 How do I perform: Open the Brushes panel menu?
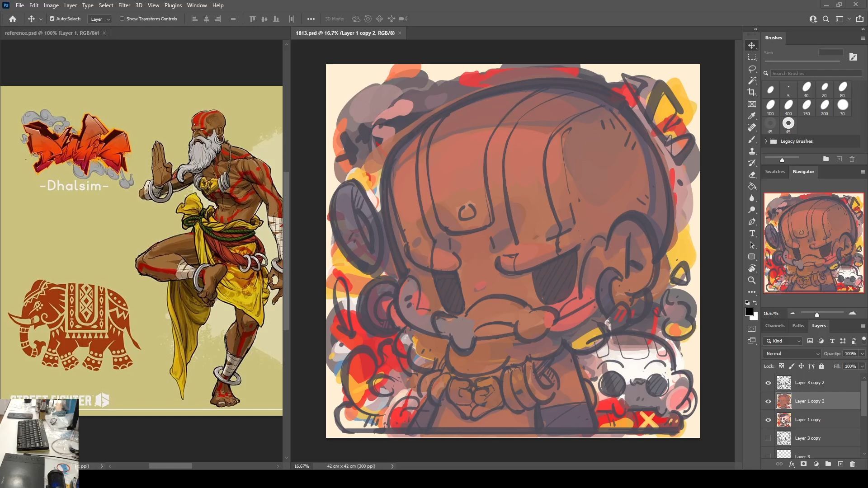point(863,38)
